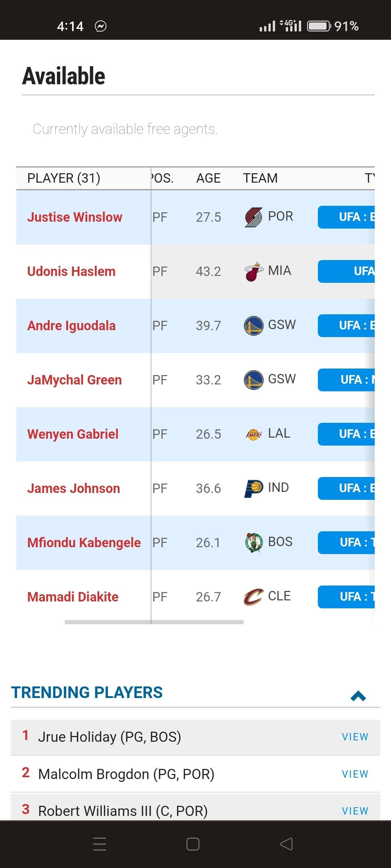Click the table horizontal scrollbar
This screenshot has width=391, height=868.
(x=154, y=622)
